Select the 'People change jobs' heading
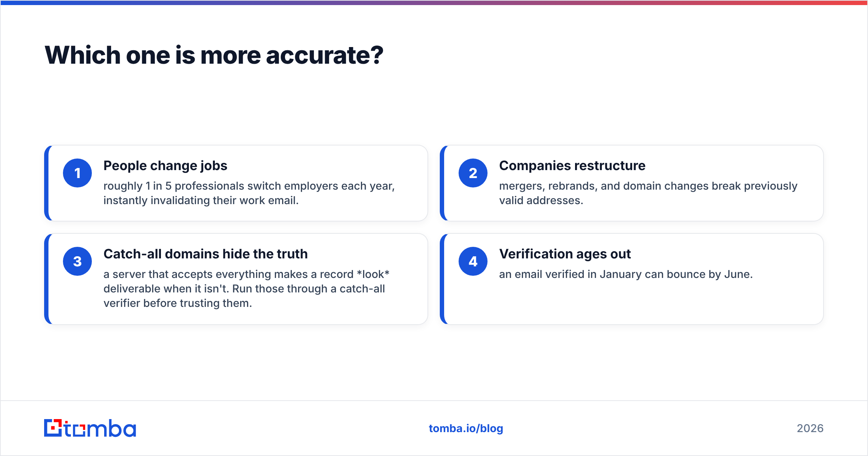The image size is (868, 456). 165,165
